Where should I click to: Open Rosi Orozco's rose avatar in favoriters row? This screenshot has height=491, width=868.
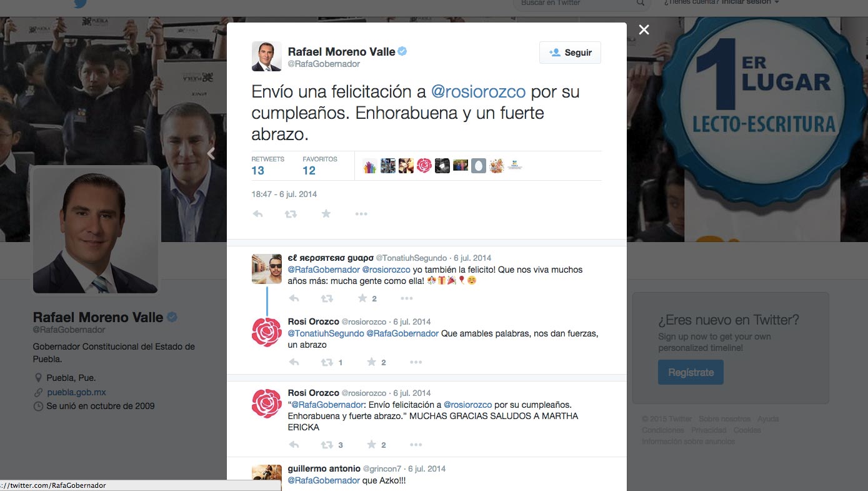click(x=424, y=166)
